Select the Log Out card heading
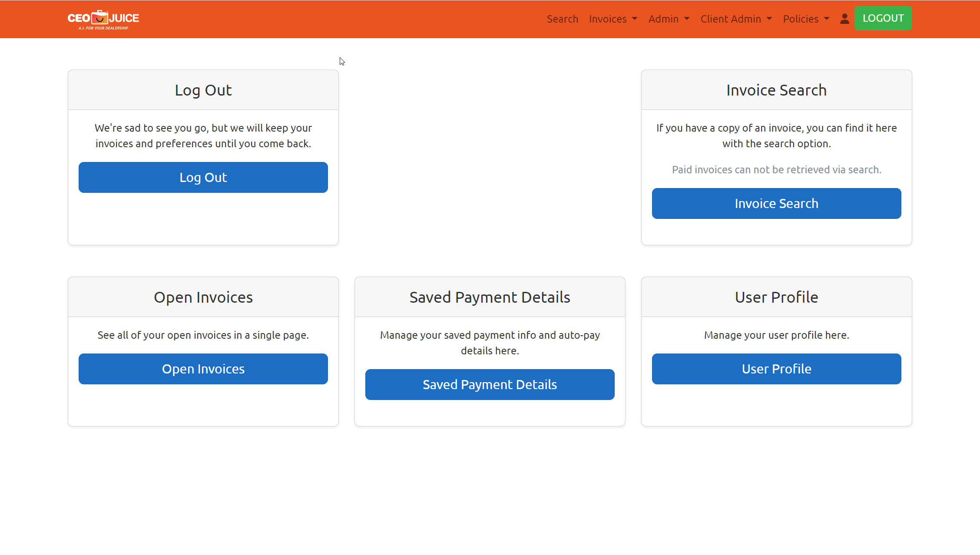980x555 pixels. click(x=203, y=90)
